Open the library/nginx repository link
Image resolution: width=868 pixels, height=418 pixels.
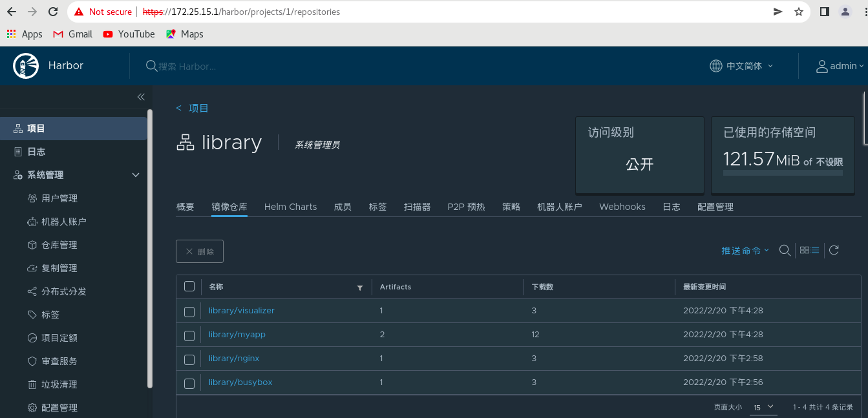(x=234, y=359)
